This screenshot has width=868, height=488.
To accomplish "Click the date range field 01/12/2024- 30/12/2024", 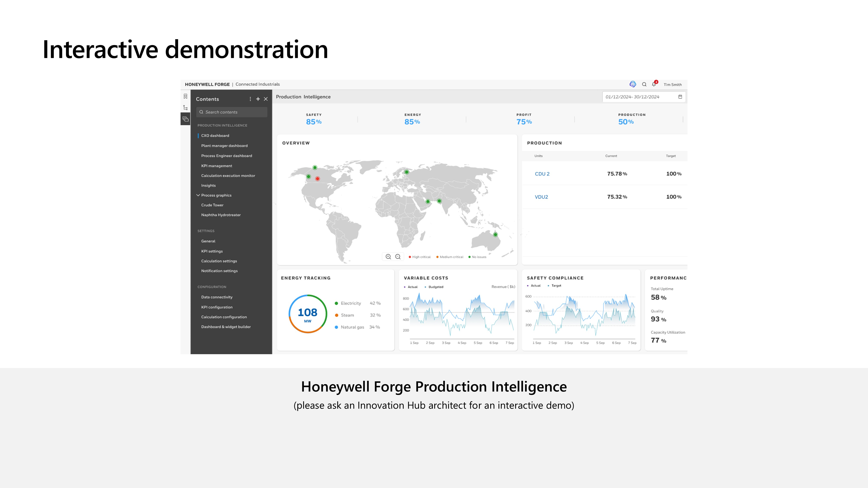I will click(644, 97).
